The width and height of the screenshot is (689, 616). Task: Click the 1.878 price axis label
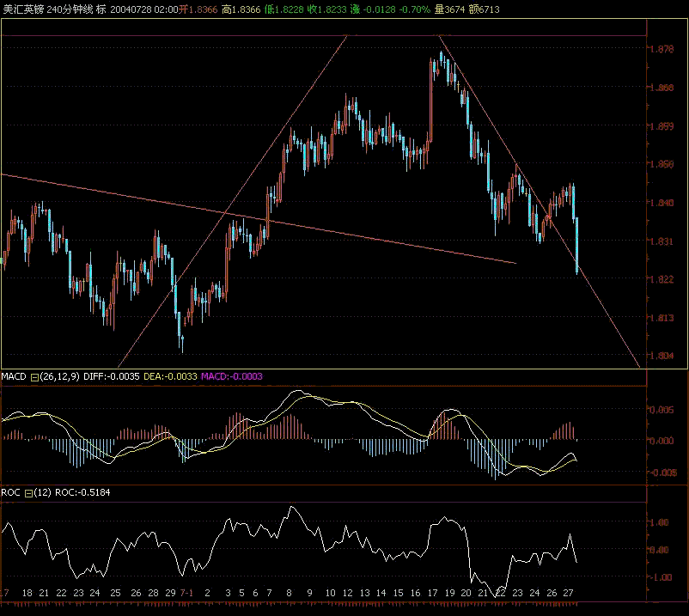[662, 50]
